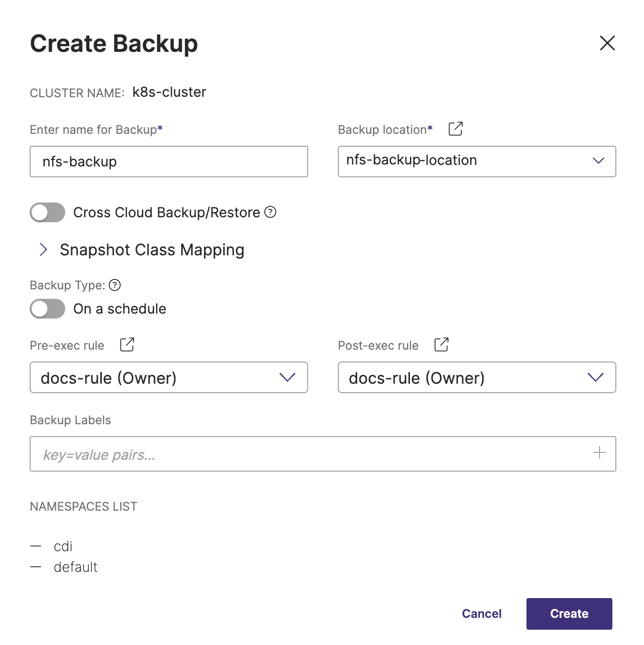The height and width of the screenshot is (645, 644).
Task: Open the Pre-exec rule dropdown
Action: click(x=168, y=377)
